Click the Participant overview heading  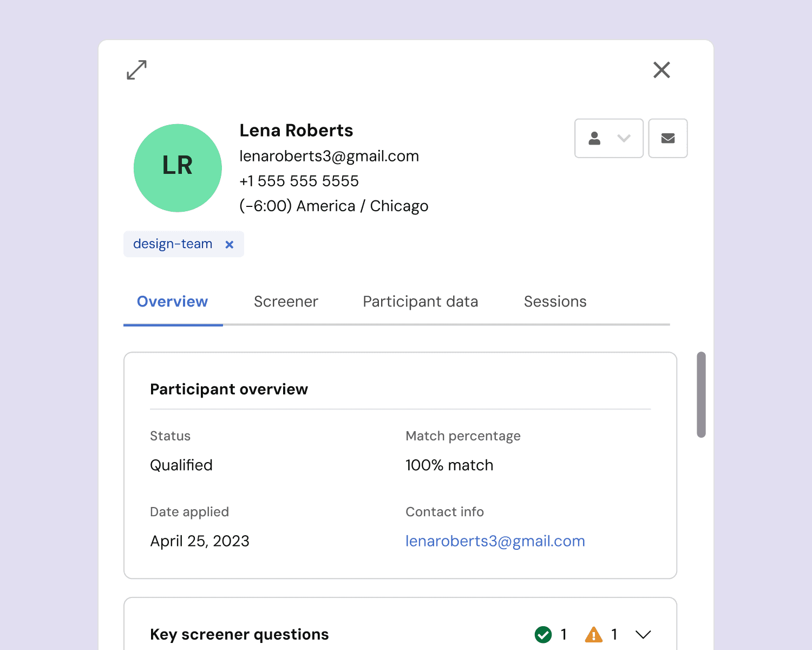[229, 389]
